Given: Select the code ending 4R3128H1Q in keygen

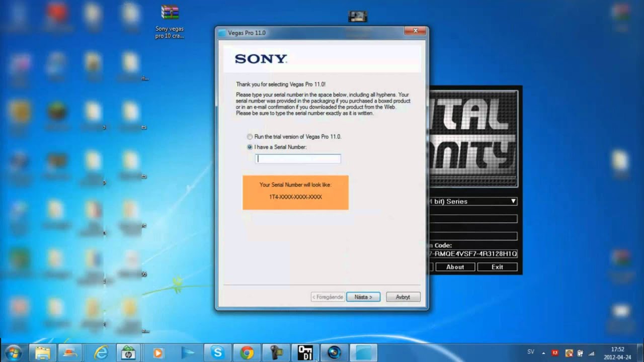Looking at the screenshot, I should 473,254.
